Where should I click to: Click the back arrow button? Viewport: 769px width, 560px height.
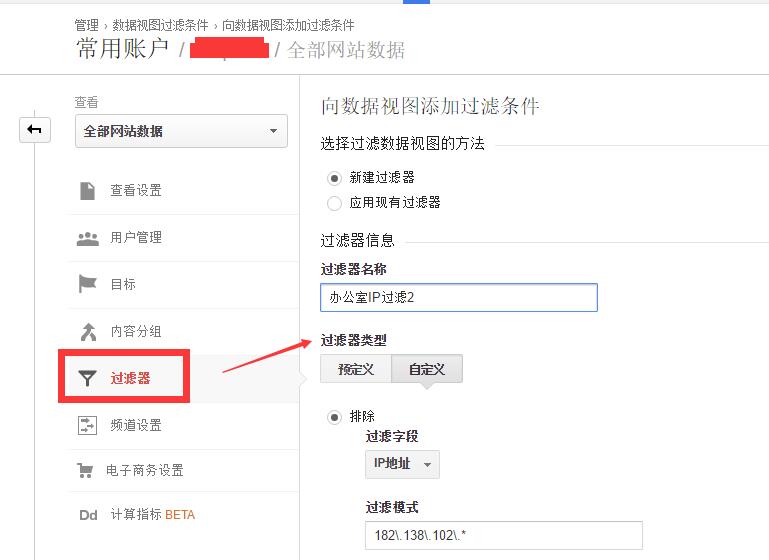[x=35, y=130]
